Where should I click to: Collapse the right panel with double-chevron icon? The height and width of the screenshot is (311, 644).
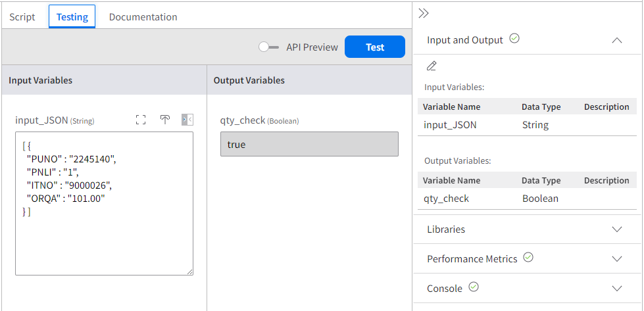tap(424, 14)
